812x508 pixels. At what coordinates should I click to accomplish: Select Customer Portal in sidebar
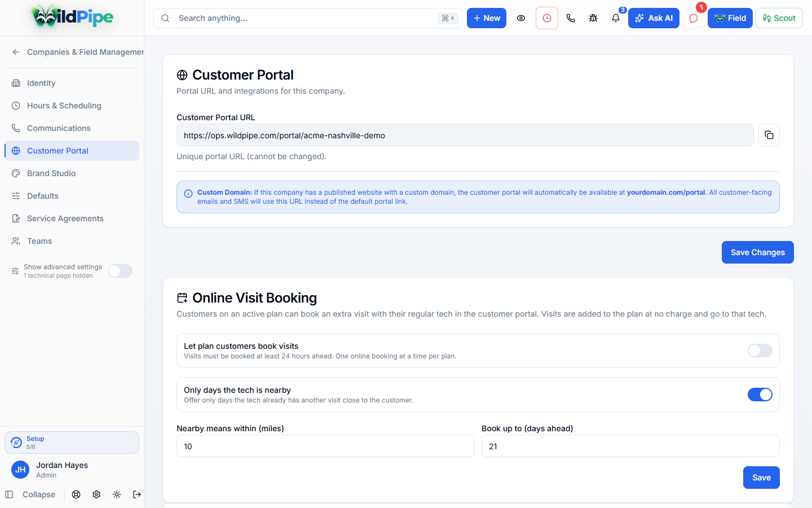click(x=72, y=151)
